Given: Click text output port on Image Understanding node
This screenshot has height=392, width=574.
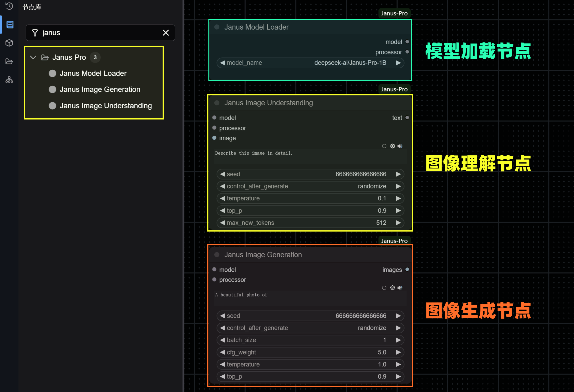Looking at the screenshot, I should 407,117.
